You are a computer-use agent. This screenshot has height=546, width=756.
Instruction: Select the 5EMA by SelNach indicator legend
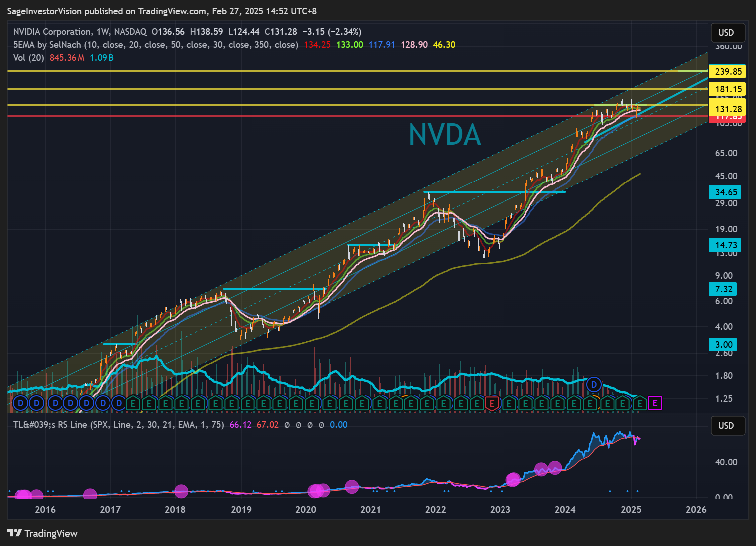click(156, 45)
